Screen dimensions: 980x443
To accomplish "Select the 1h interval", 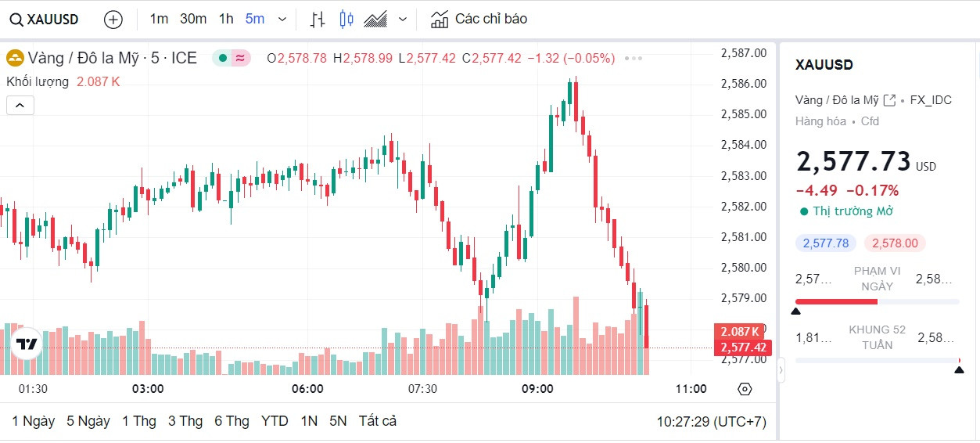I will point(226,19).
